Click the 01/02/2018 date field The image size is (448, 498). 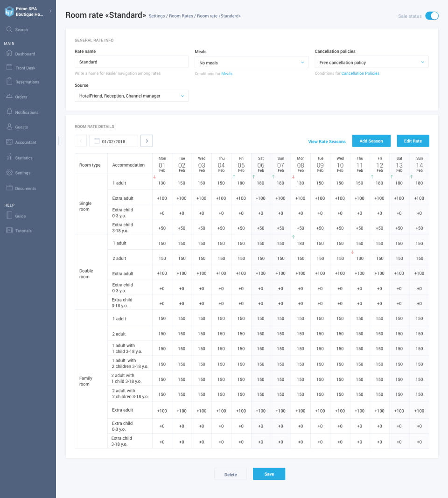pos(114,141)
